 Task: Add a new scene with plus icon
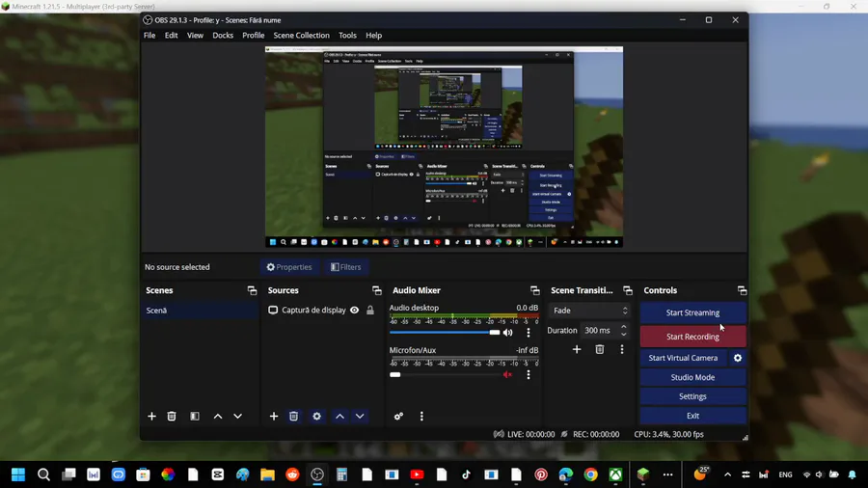(x=151, y=416)
